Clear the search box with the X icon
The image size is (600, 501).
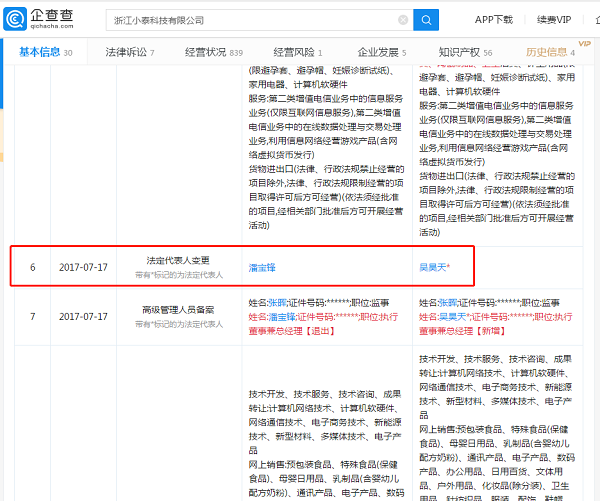(402, 20)
